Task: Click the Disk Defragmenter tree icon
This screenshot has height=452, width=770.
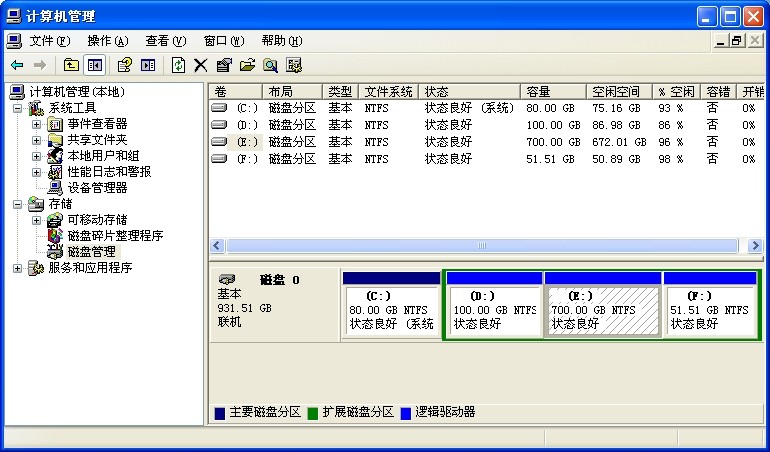Action: pyautogui.click(x=55, y=236)
